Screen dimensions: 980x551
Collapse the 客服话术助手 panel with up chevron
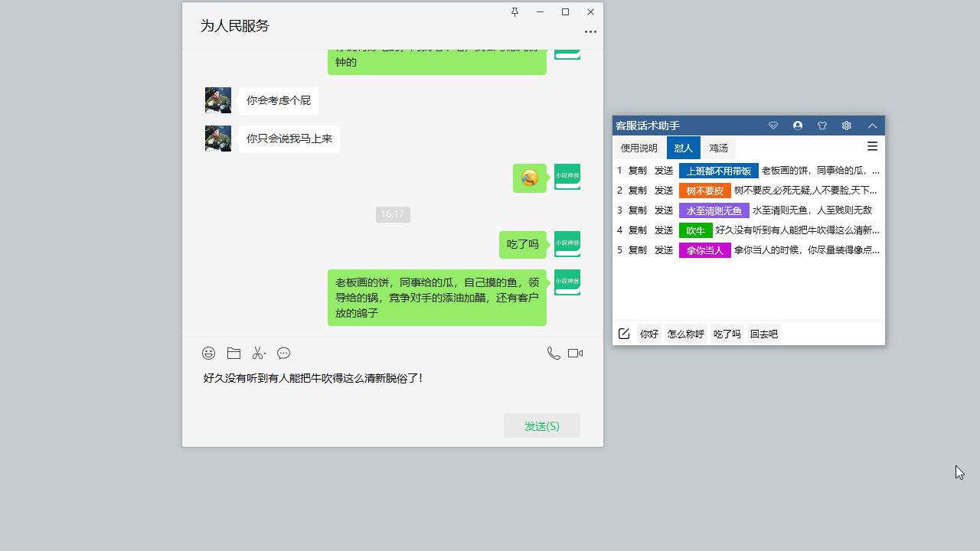pyautogui.click(x=872, y=126)
